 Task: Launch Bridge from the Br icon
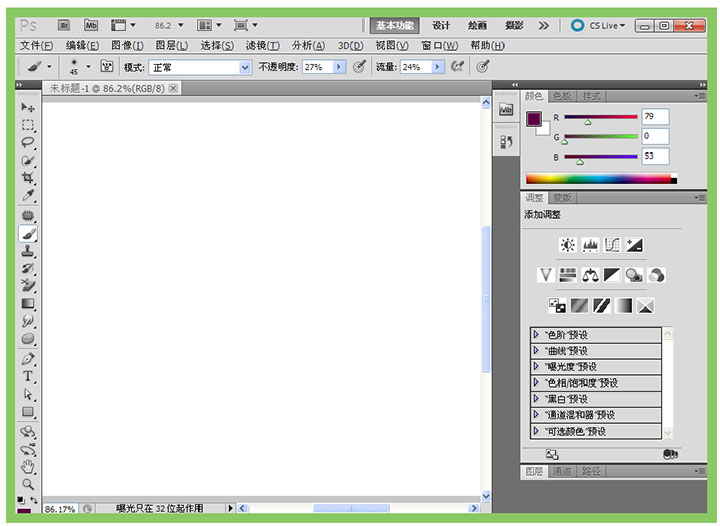64,25
